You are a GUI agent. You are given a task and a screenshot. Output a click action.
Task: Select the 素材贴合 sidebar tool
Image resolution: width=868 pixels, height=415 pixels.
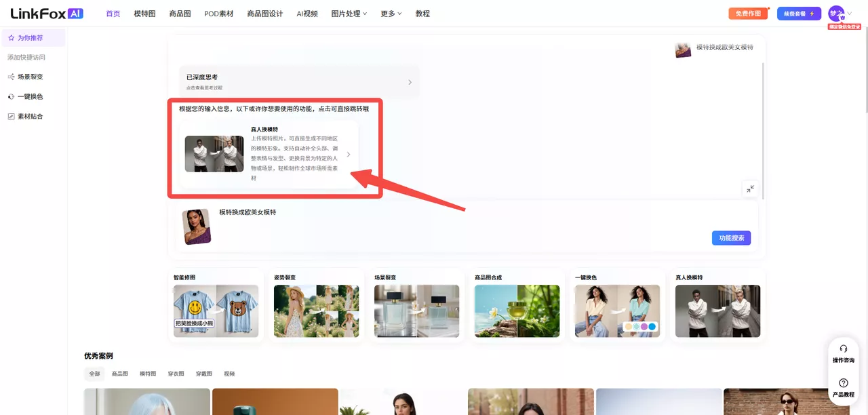30,115
